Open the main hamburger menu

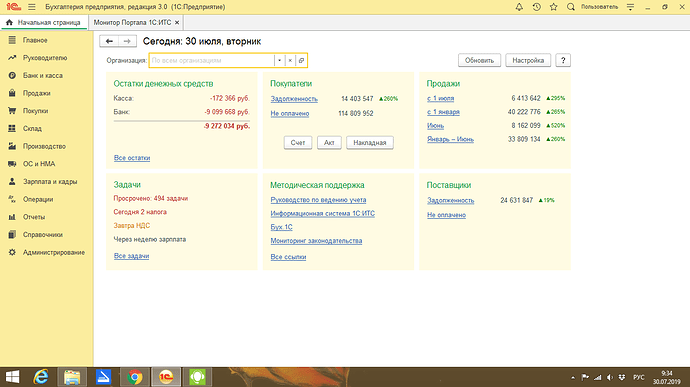coord(32,7)
